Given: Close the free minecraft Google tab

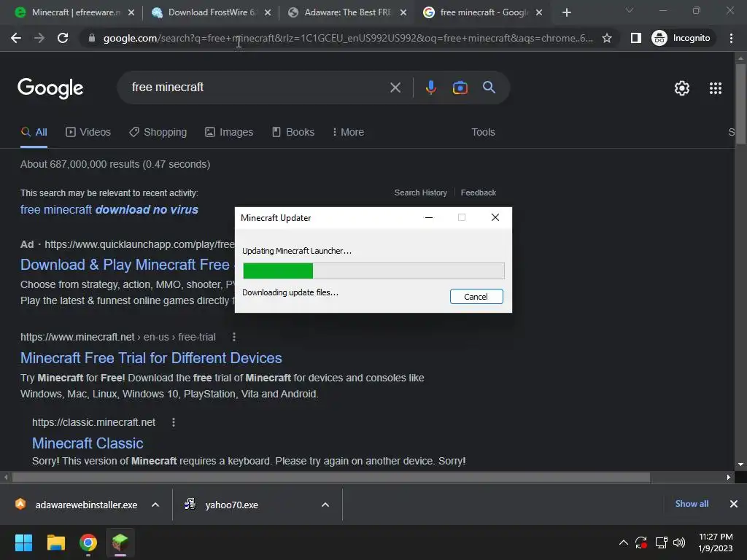Looking at the screenshot, I should [x=539, y=12].
